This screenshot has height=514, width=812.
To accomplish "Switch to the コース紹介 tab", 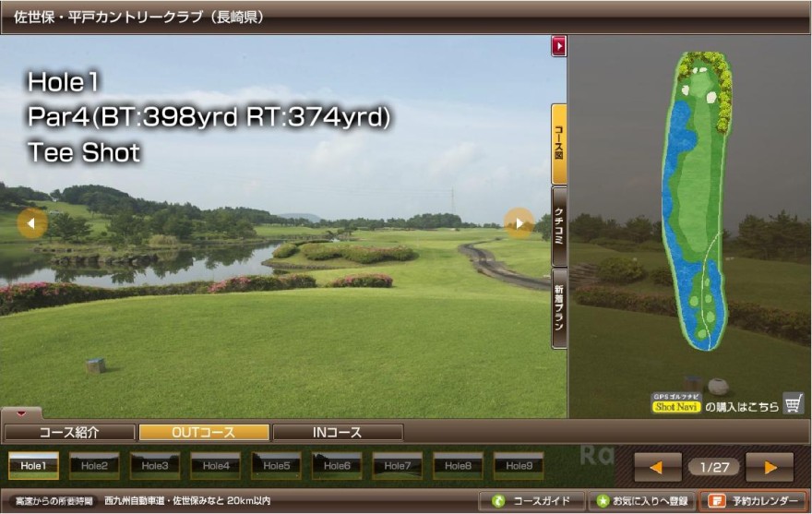I will pyautogui.click(x=69, y=433).
